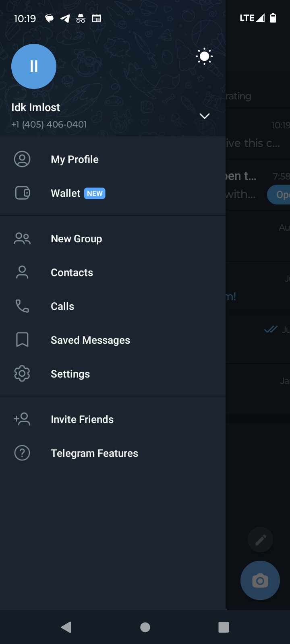Image resolution: width=290 pixels, height=644 pixels.
Task: Tap the Invite Friends icon
Action: click(22, 419)
